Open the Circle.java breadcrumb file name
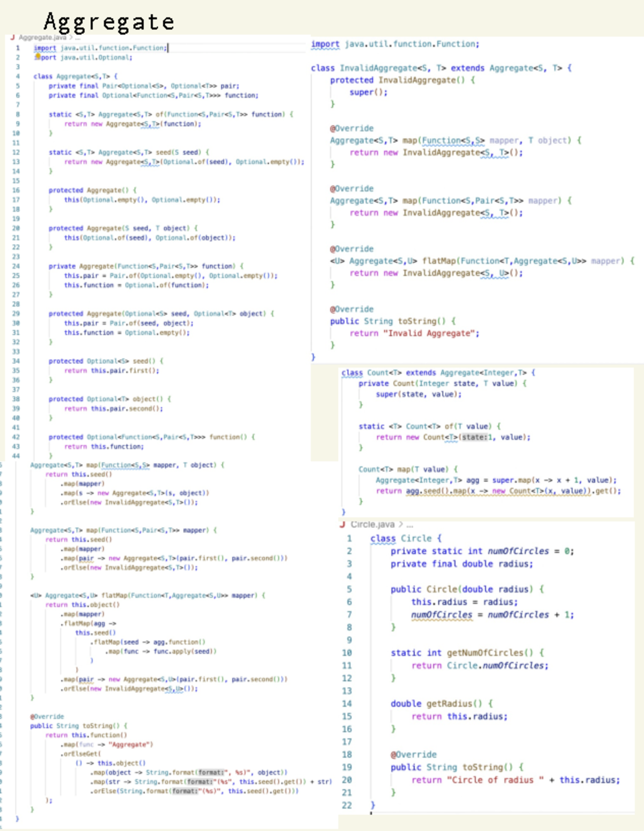 point(372,524)
